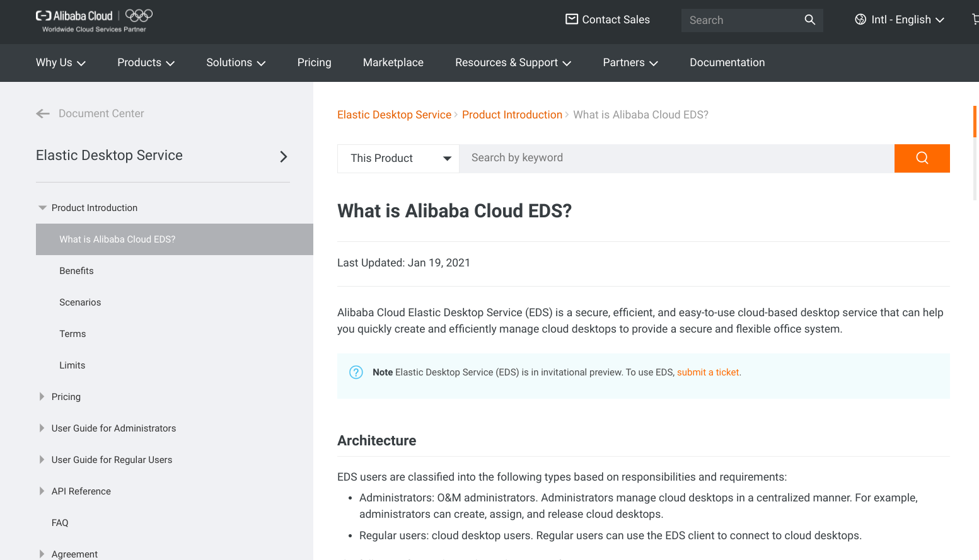Open the This Product dropdown

(x=398, y=158)
